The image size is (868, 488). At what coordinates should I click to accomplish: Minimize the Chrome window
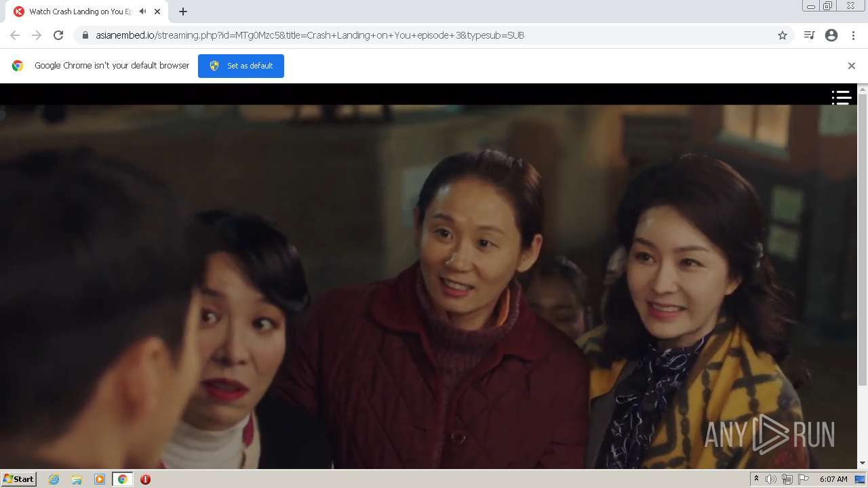(x=811, y=5)
